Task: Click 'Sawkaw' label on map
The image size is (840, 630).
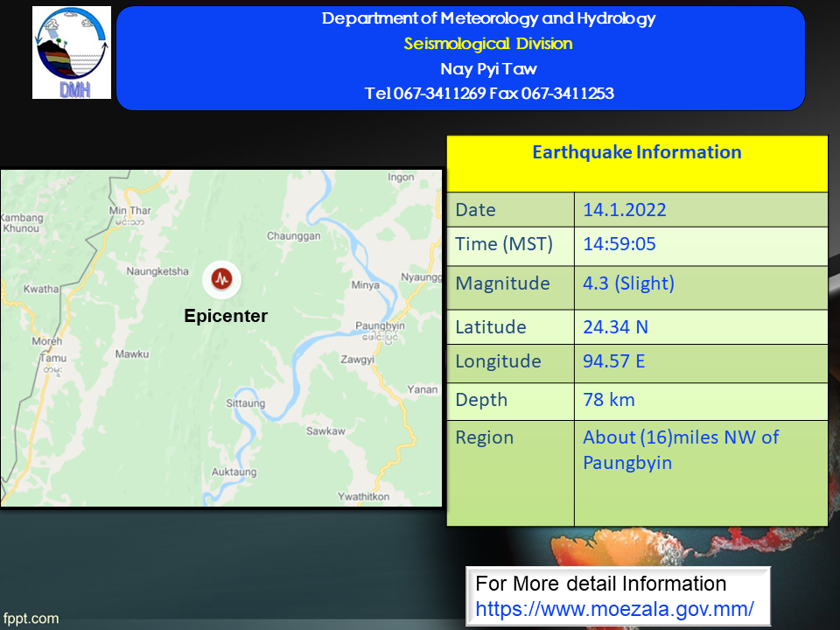Action: 325,430
